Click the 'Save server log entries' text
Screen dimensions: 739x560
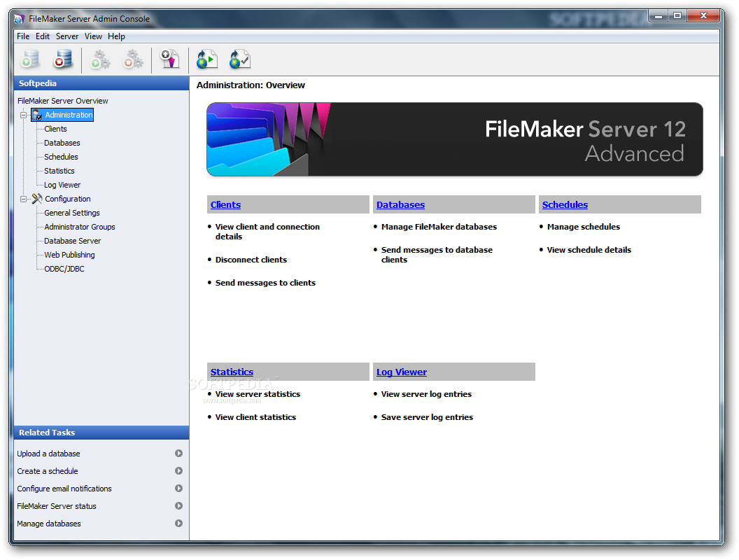click(427, 417)
